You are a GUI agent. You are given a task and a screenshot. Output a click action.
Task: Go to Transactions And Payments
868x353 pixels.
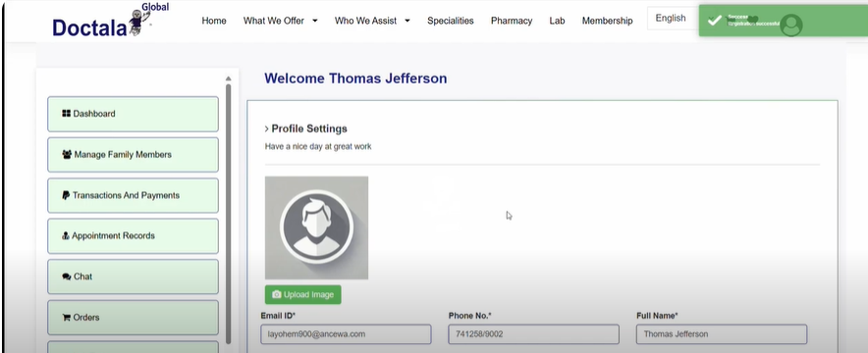[133, 195]
